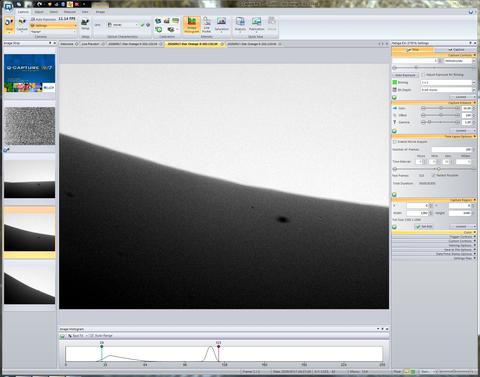Collapse the Time Lapse Options section

click(x=434, y=136)
